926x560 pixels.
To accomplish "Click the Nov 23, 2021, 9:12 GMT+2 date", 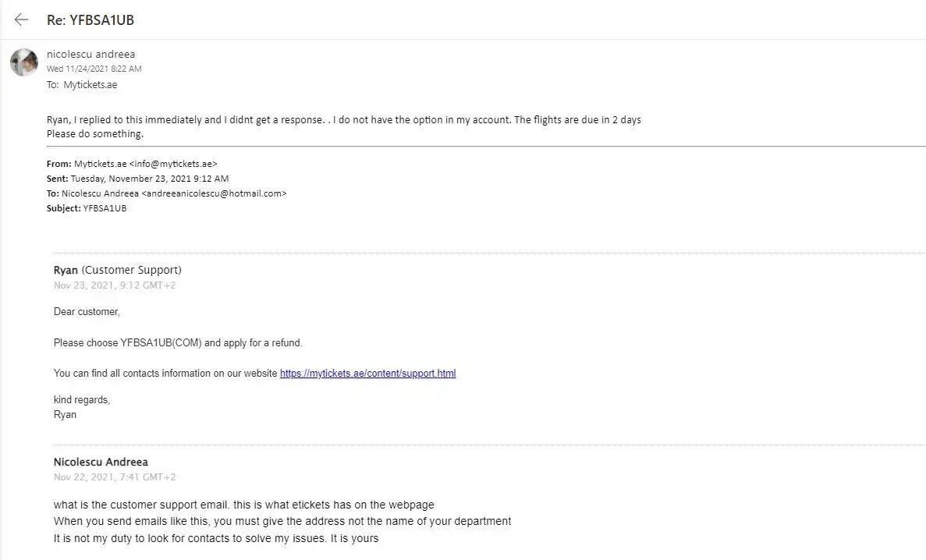I will (x=115, y=285).
